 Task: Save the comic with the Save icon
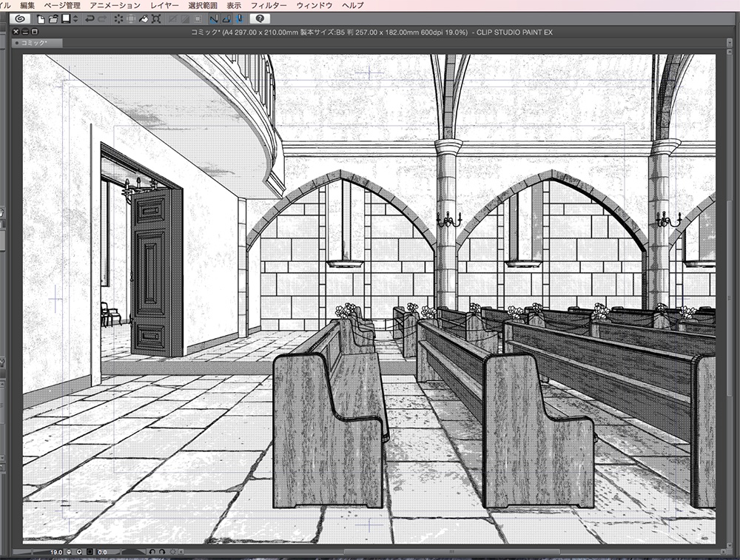[65, 18]
